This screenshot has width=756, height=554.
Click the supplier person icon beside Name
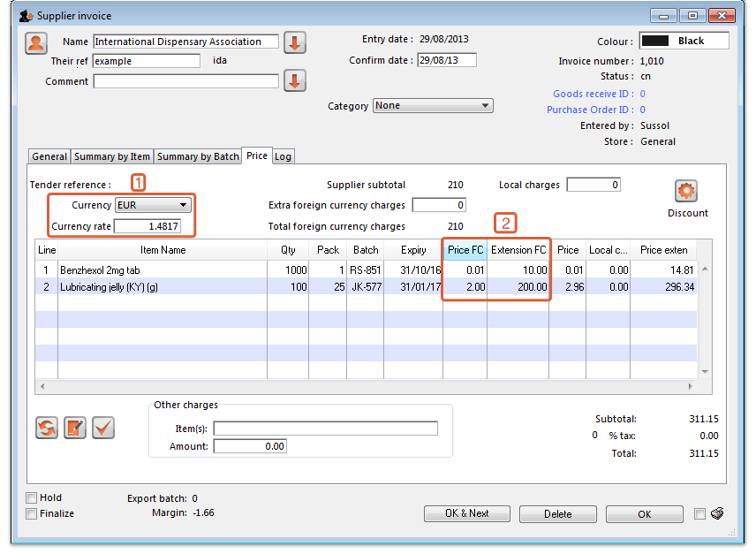coord(36,43)
